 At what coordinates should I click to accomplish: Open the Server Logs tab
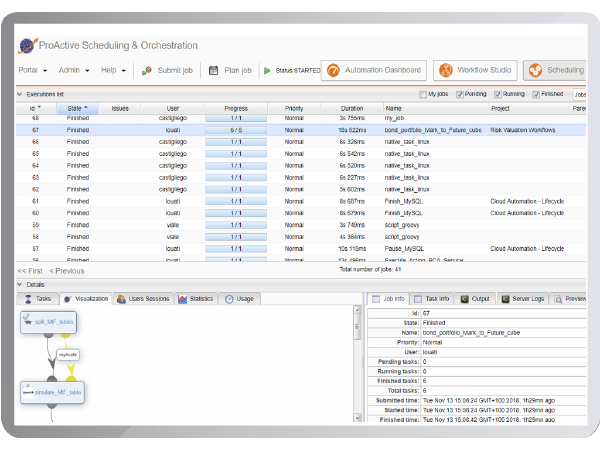pyautogui.click(x=523, y=299)
